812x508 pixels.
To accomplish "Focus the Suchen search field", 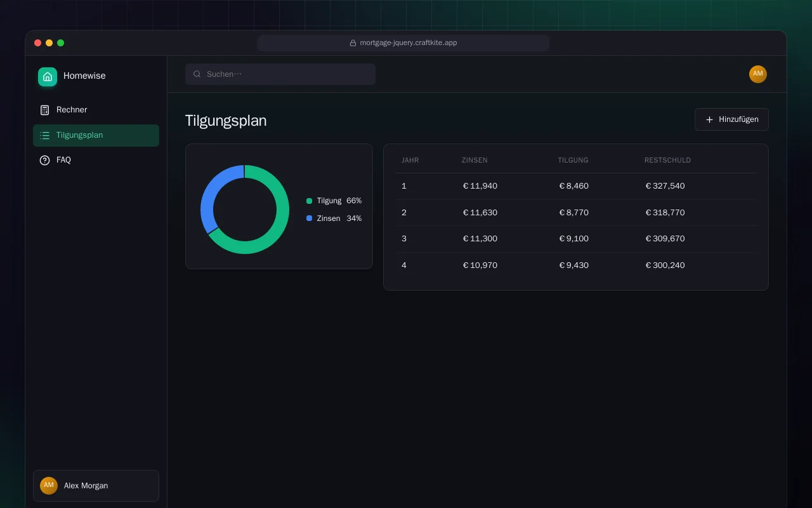I will pyautogui.click(x=280, y=74).
